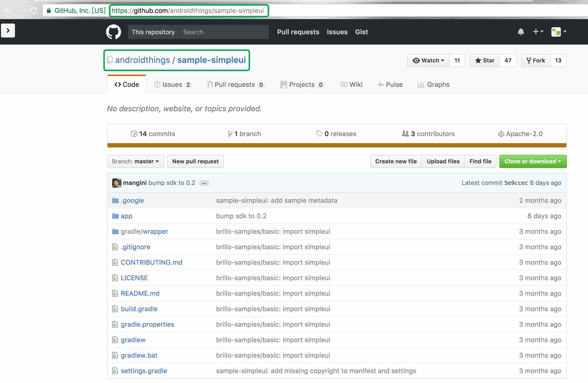Click New pull request
This screenshot has height=383, width=588.
[195, 161]
